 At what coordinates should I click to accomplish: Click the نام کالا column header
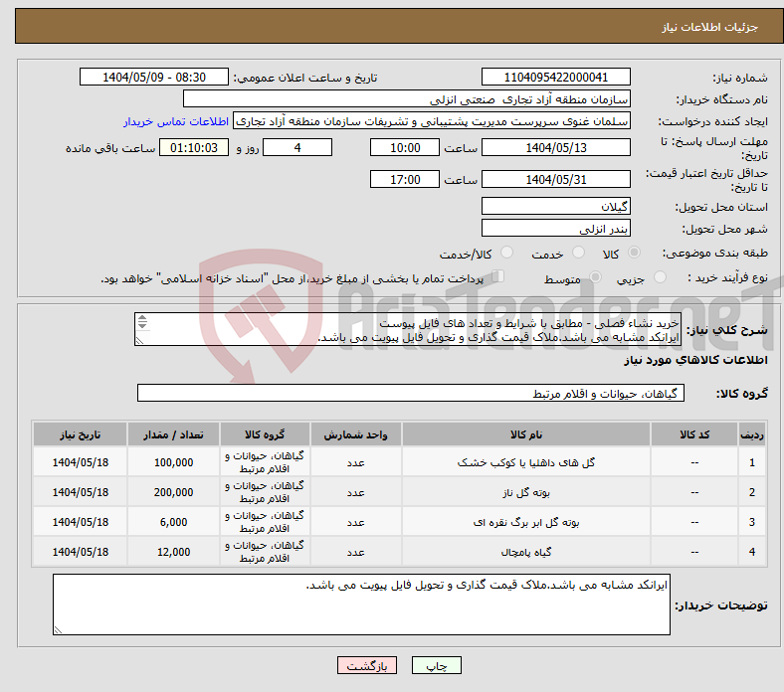click(525, 435)
